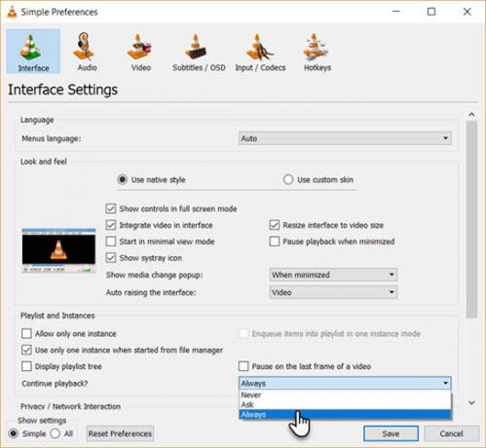Open the Auto raising the interface dropdown
The height and width of the screenshot is (448, 486).
(333, 292)
